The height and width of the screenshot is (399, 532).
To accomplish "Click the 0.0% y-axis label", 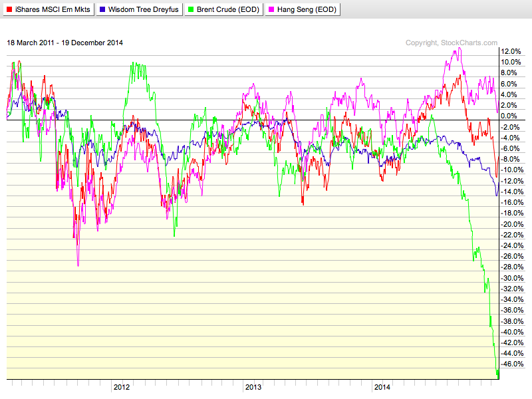I will pos(509,116).
